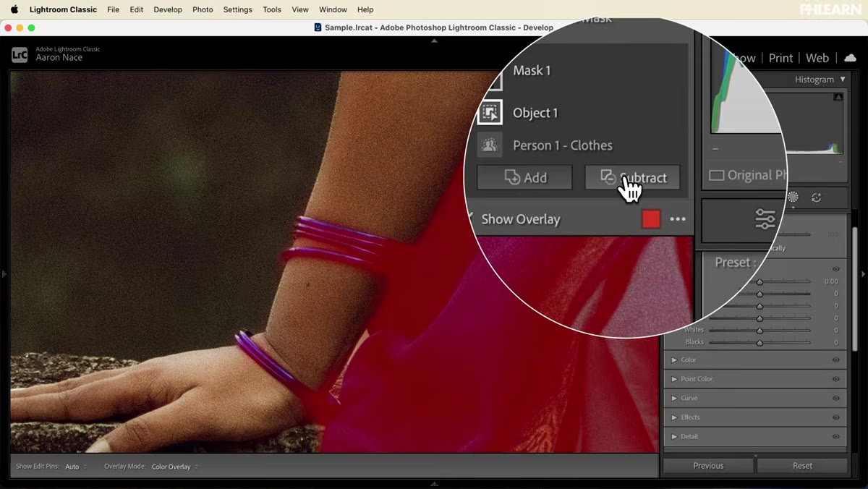This screenshot has height=489, width=868.
Task: Click the Reset button
Action: (x=802, y=466)
